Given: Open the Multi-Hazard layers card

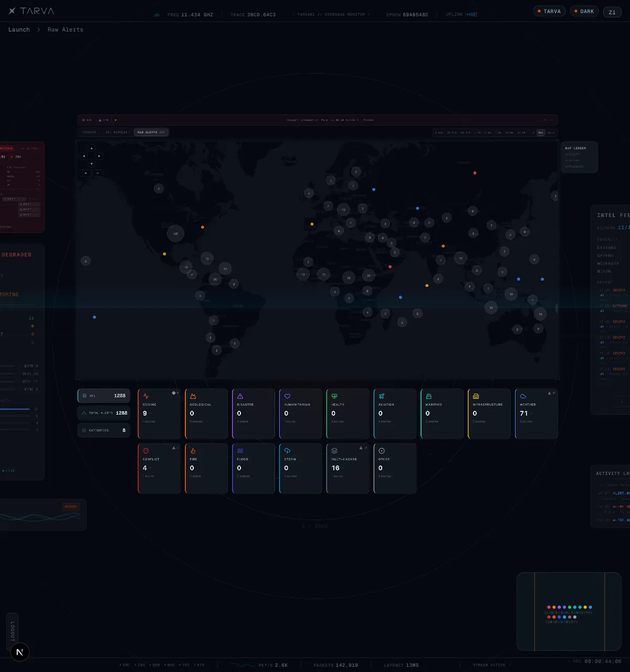Looking at the screenshot, I should click(348, 469).
